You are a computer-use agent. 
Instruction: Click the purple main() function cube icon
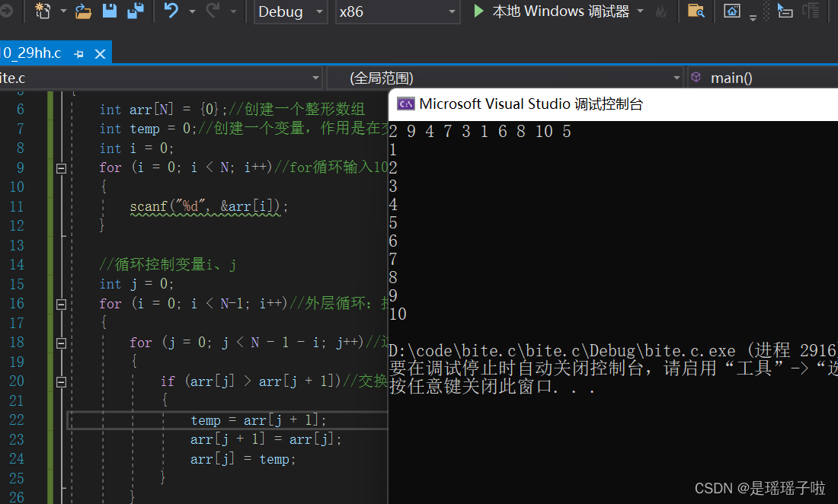[696, 78]
